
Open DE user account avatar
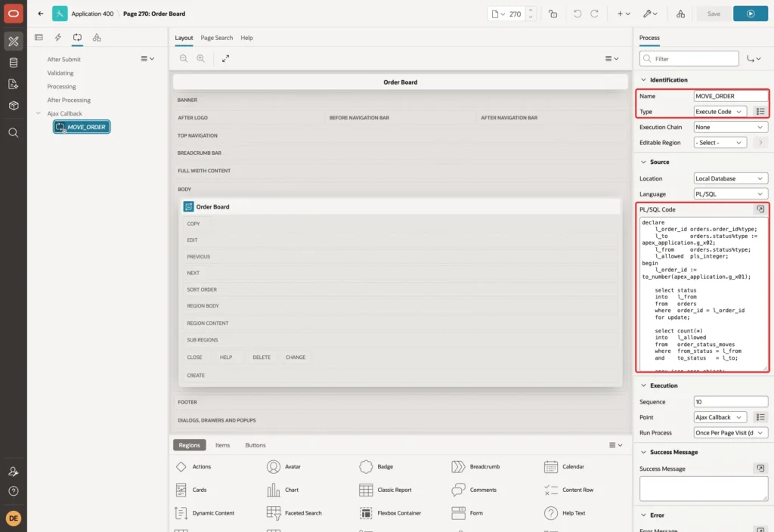[x=14, y=518]
